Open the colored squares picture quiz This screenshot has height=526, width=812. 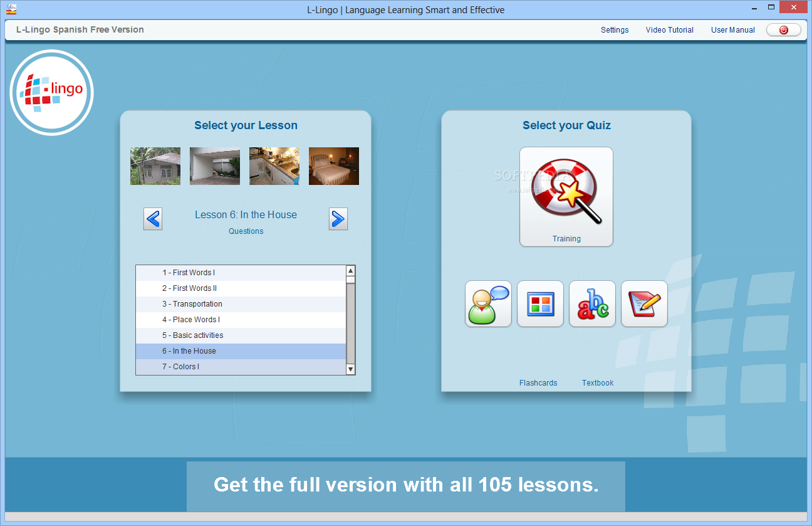click(540, 303)
